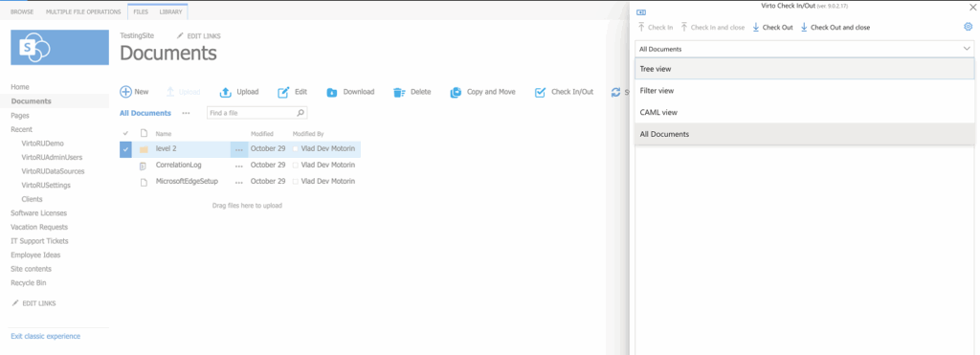The width and height of the screenshot is (980, 355).
Task: Open VirtoRUDemo recent link
Action: [x=42, y=144]
